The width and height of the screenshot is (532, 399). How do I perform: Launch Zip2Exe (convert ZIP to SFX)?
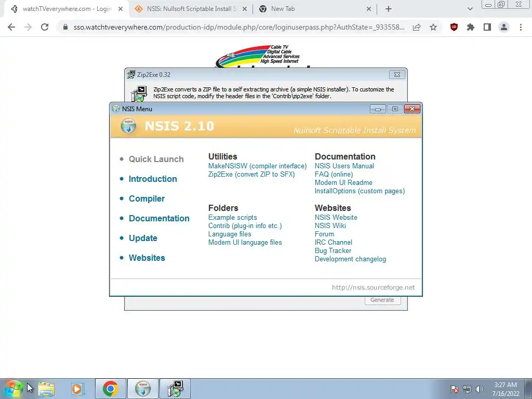251,175
